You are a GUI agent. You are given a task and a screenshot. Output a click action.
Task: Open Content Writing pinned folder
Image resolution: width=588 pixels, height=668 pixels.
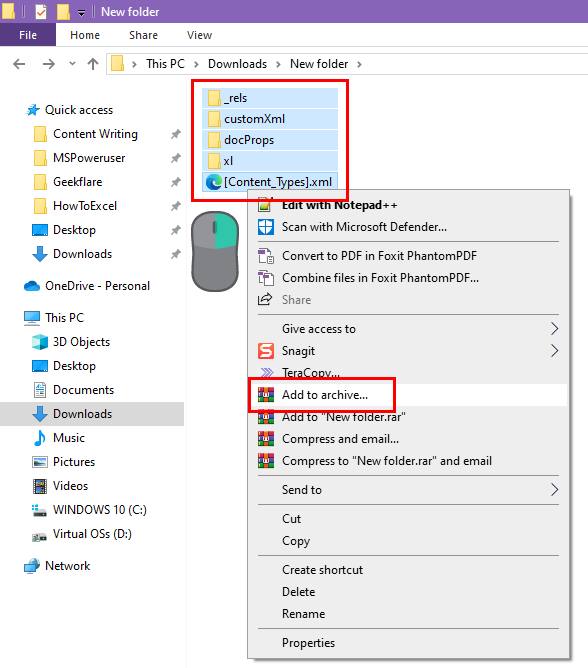coord(95,134)
